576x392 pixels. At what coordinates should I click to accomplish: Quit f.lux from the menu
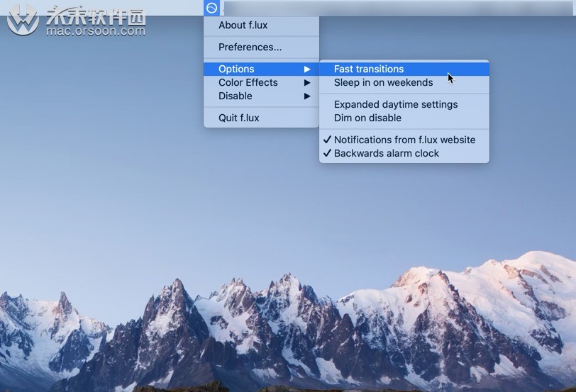261,118
